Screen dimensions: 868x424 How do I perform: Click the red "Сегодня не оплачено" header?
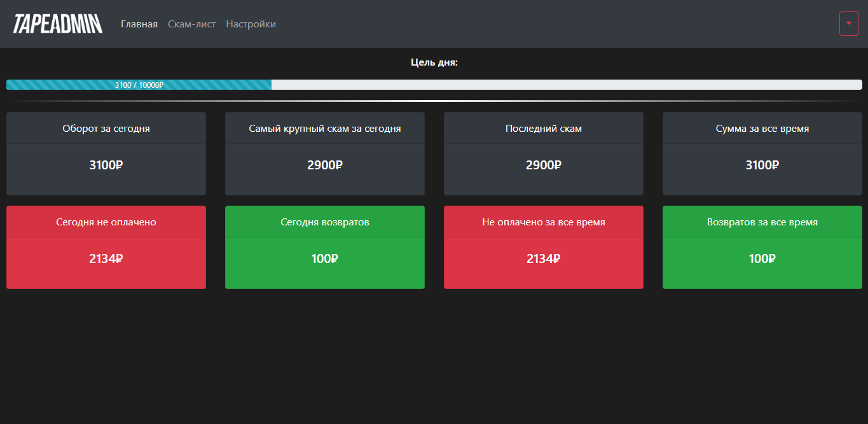pos(106,222)
